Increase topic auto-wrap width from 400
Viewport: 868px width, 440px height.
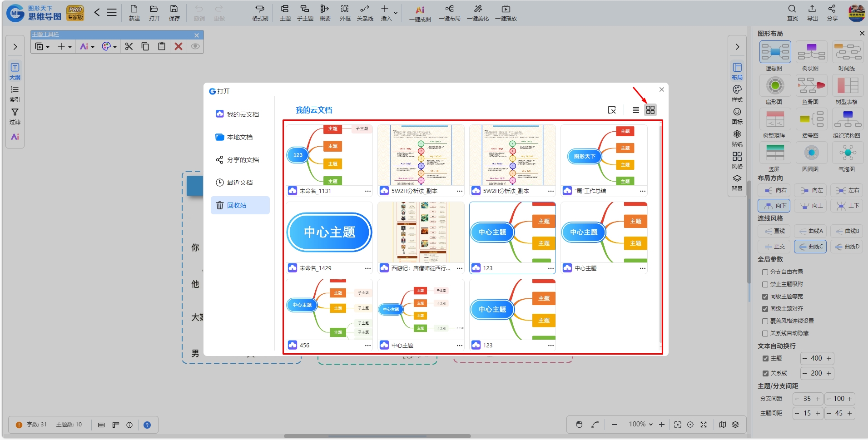click(829, 358)
